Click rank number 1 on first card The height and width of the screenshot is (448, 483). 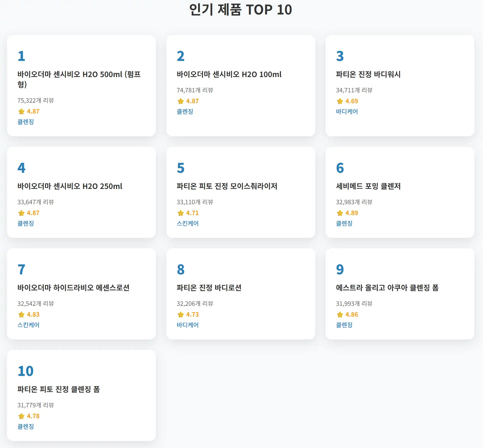[x=21, y=56]
